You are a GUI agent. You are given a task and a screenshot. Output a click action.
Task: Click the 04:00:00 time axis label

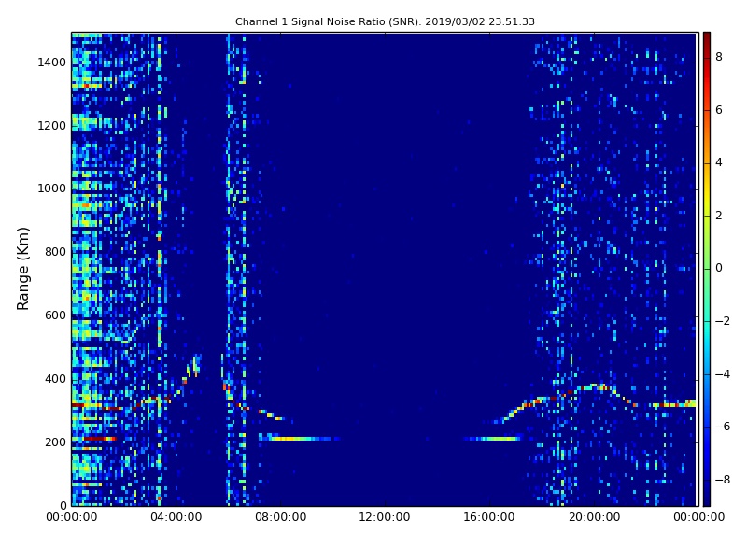pyautogui.click(x=176, y=517)
